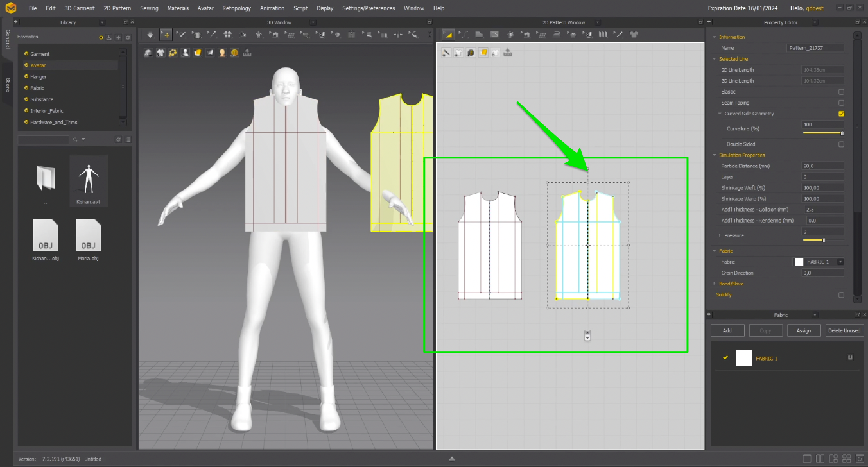This screenshot has width=868, height=467.
Task: Enable the Seam Taping checkbox
Action: (x=841, y=103)
